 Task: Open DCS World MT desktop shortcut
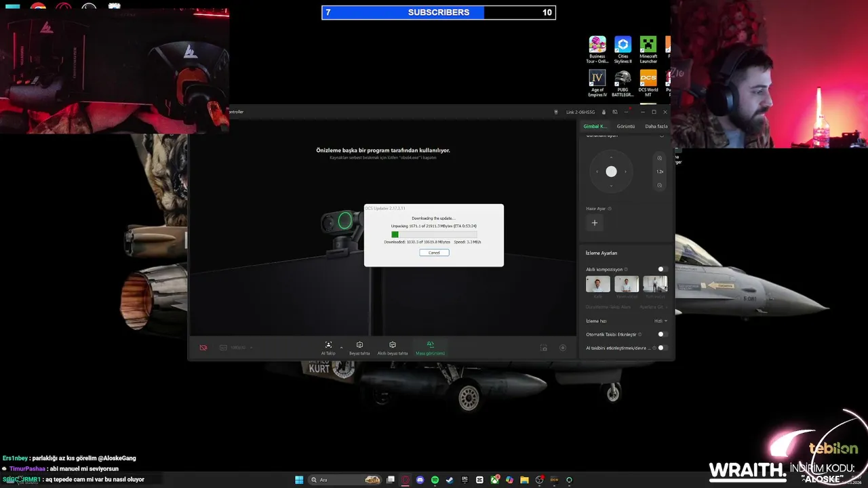coord(648,84)
